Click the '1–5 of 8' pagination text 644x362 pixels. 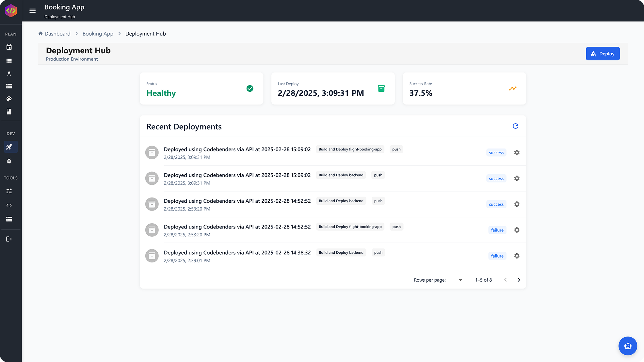click(x=483, y=280)
